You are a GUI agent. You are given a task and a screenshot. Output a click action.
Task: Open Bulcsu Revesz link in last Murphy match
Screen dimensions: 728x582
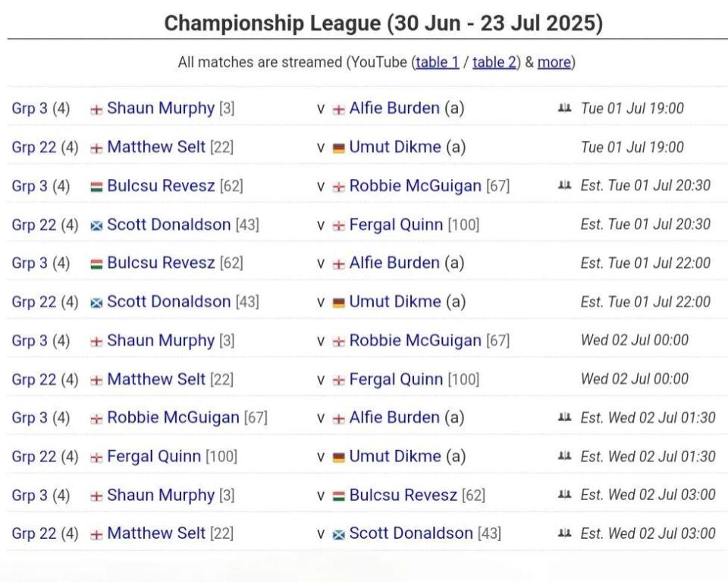click(403, 495)
